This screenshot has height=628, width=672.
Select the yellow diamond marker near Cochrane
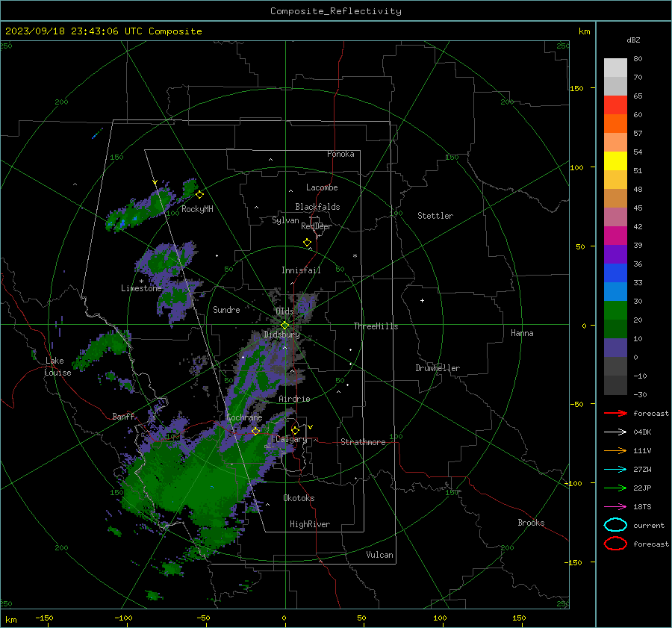coord(255,431)
